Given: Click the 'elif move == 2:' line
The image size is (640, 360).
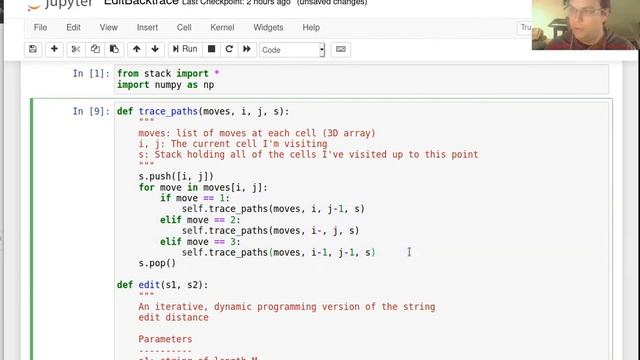Looking at the screenshot, I should [x=200, y=220].
